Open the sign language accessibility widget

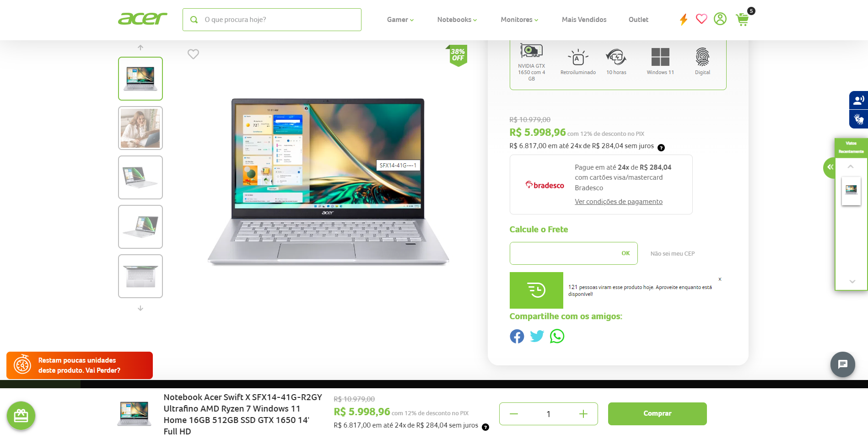click(859, 119)
